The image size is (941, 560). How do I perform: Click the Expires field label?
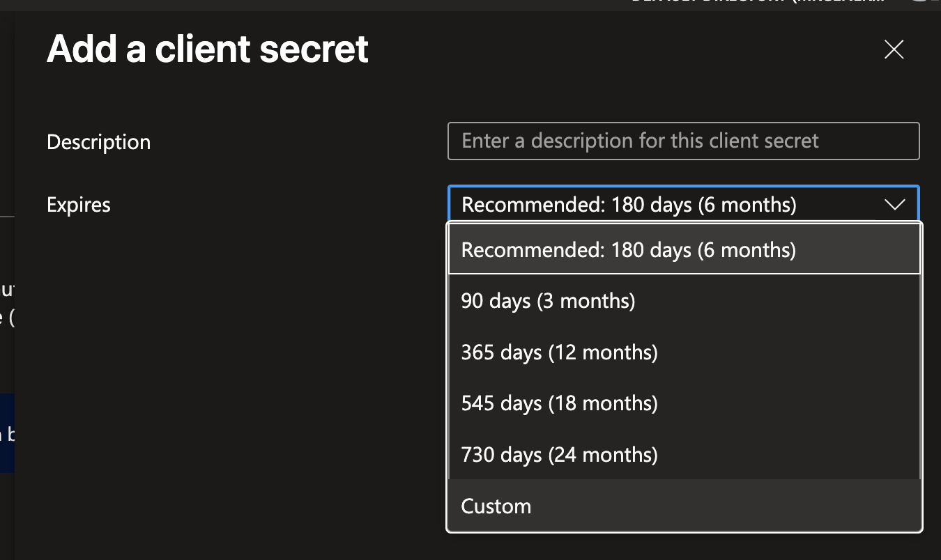click(x=79, y=205)
